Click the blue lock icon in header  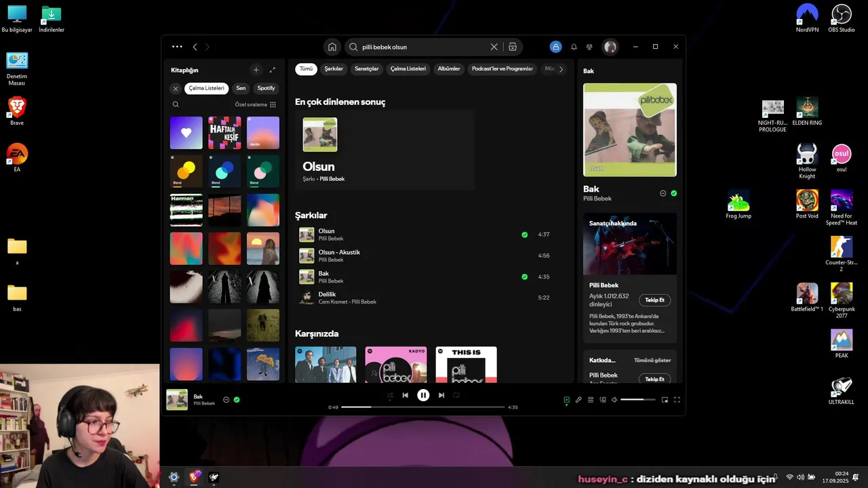click(555, 47)
